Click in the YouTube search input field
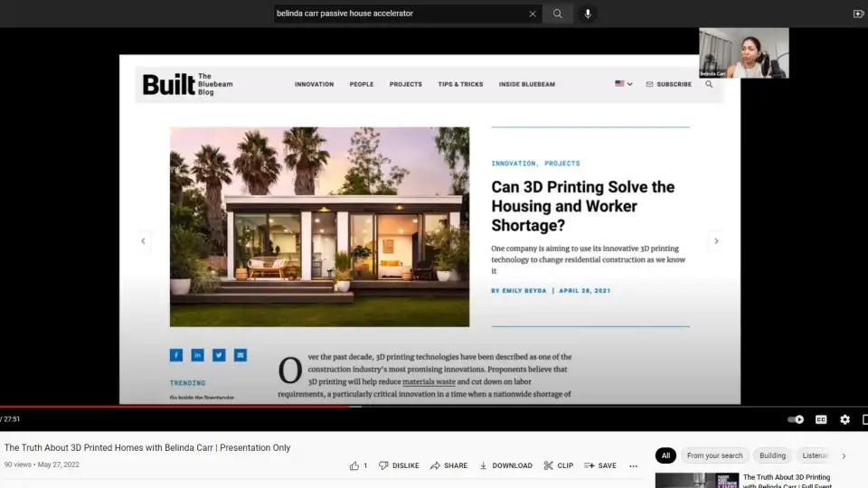 pyautogui.click(x=398, y=14)
